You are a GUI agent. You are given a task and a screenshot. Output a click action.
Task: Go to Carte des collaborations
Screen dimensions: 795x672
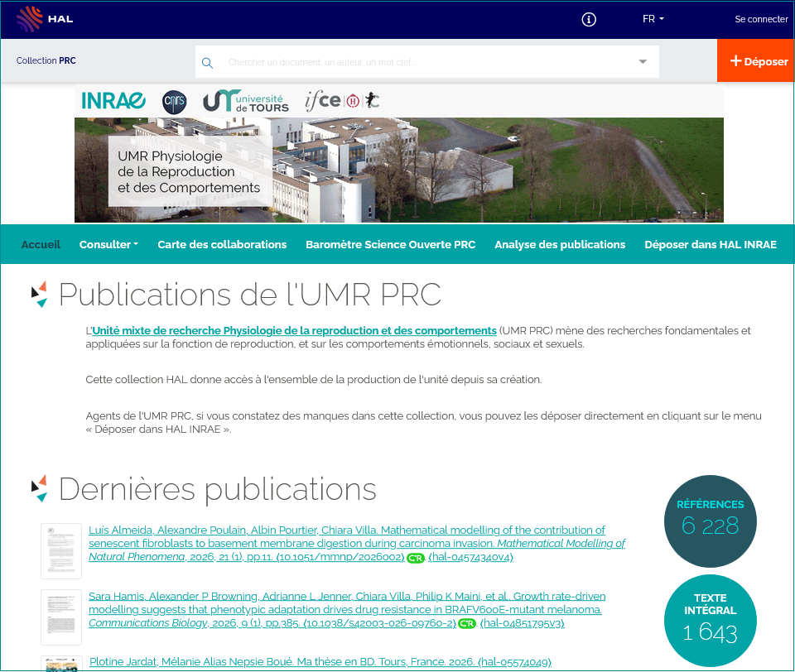222,244
